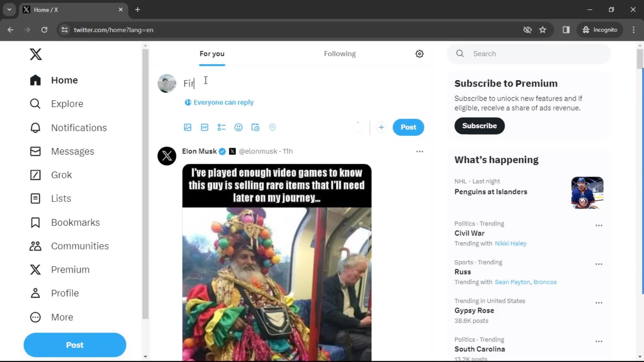Select the For you tab
This screenshot has height=362, width=644.
click(x=212, y=54)
